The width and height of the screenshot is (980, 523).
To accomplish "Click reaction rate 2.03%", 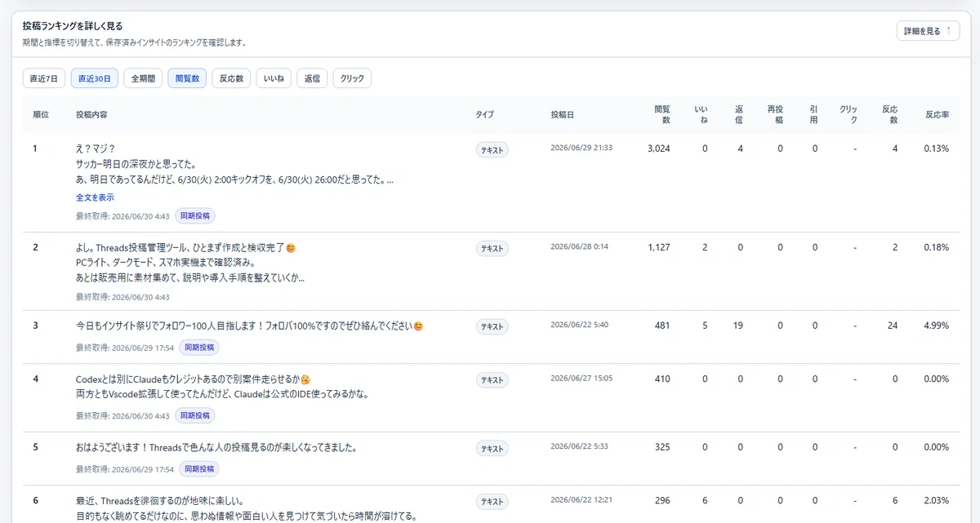I will point(937,501).
